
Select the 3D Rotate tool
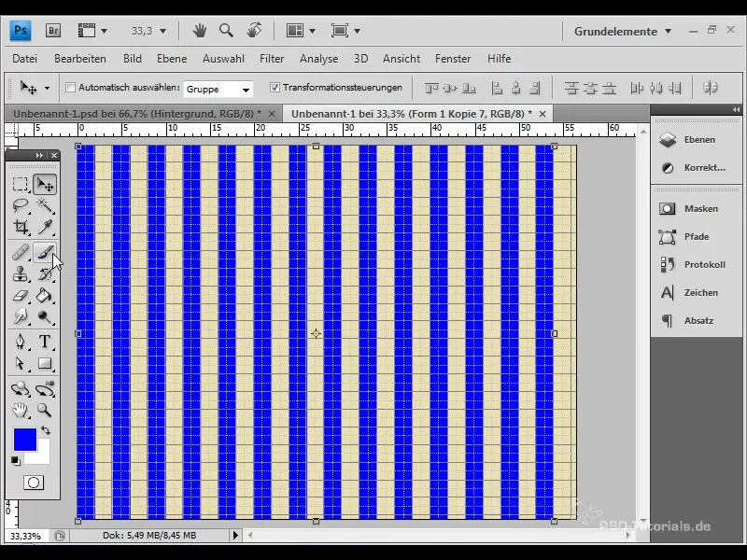coord(20,388)
